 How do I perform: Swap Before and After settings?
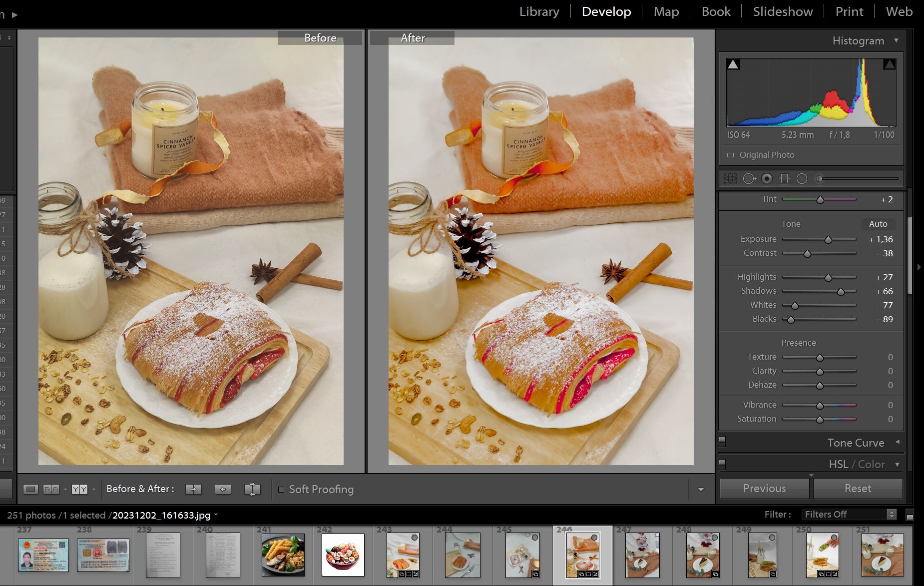252,489
